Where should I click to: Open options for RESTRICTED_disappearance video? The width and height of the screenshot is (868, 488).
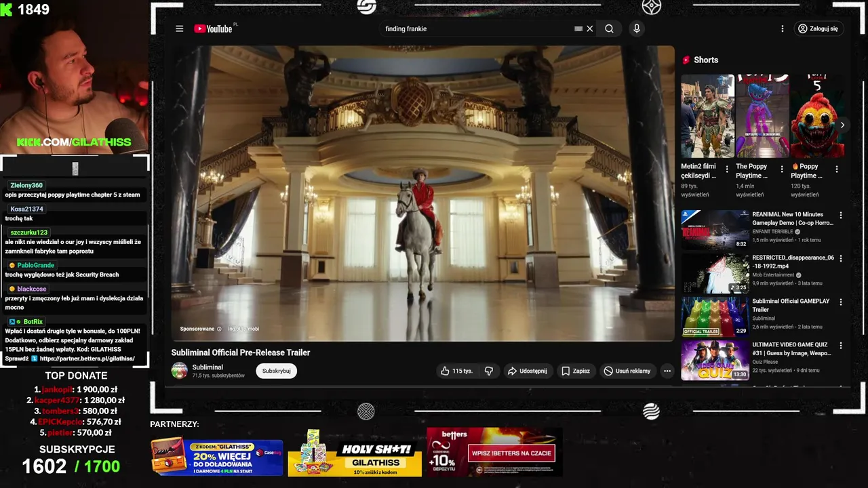(841, 259)
